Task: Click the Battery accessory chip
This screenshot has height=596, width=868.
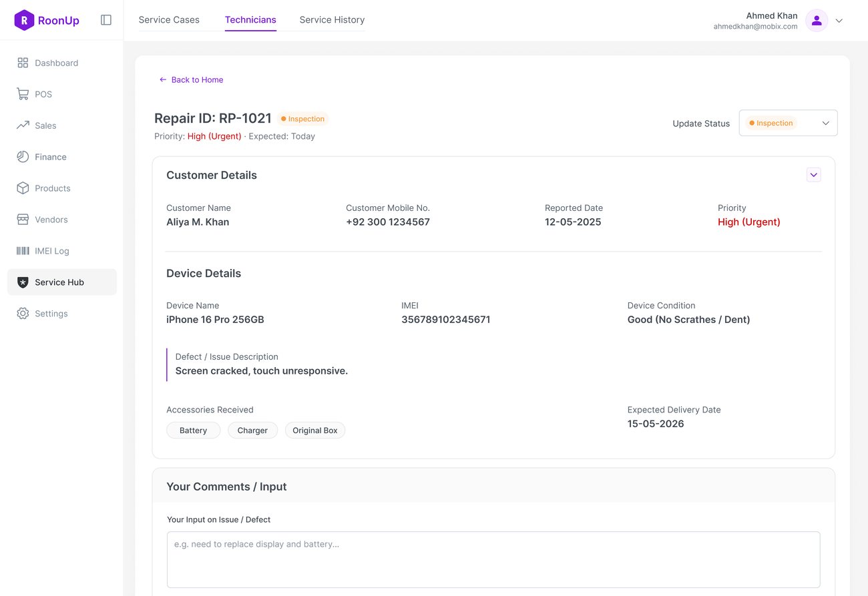Action: pyautogui.click(x=193, y=430)
